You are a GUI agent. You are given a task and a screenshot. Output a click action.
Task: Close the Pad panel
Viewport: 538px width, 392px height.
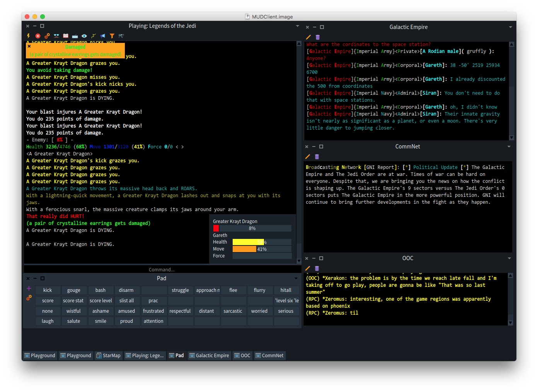(x=28, y=278)
